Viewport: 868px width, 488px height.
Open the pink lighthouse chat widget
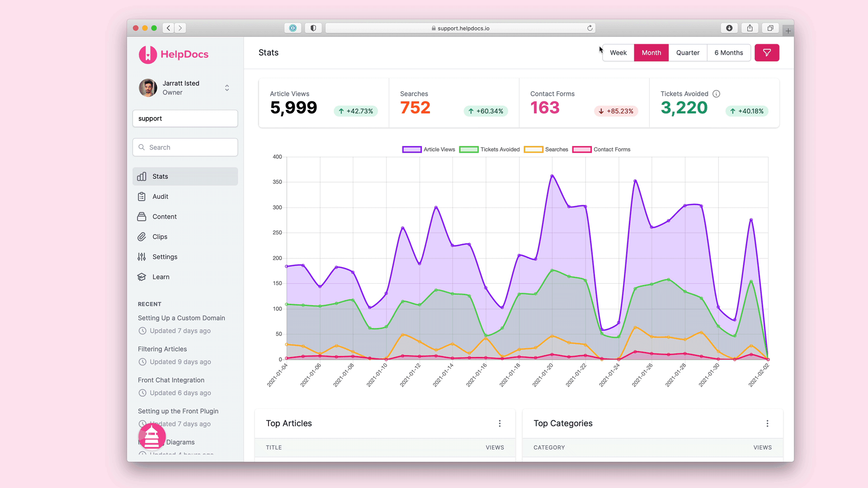(152, 436)
